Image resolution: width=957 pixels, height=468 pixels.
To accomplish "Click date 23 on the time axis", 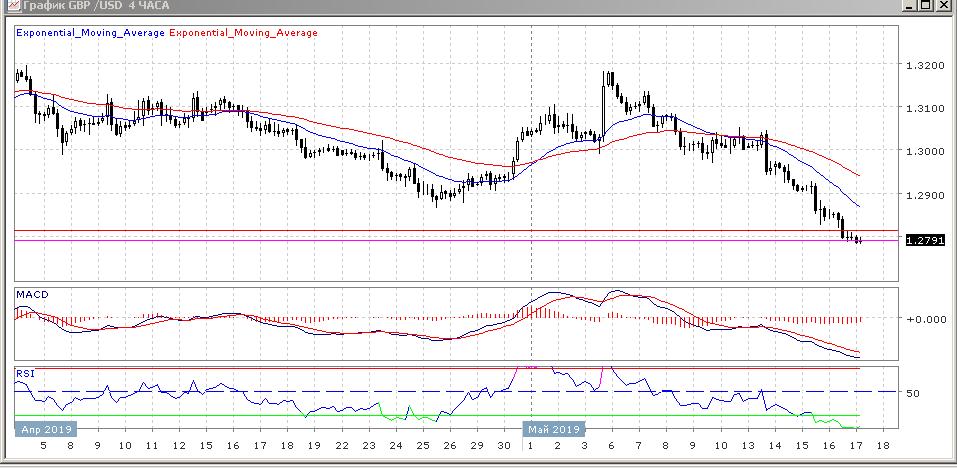I will (369, 446).
